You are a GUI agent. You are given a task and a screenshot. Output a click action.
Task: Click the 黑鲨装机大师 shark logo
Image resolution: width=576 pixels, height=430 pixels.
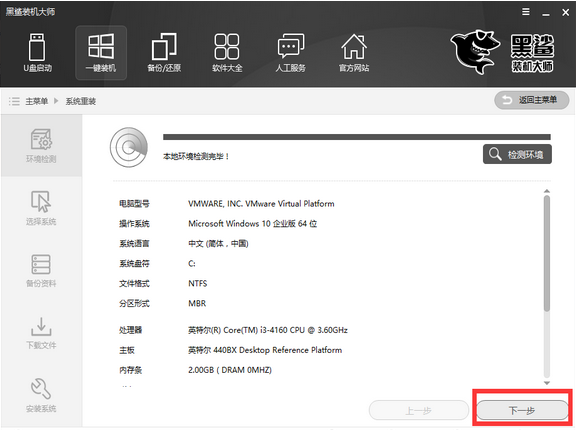click(502, 52)
